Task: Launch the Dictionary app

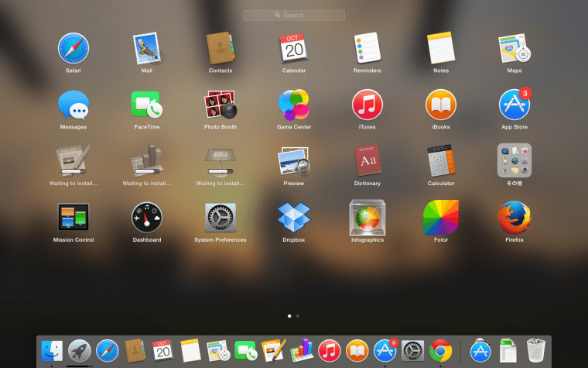Action: click(x=367, y=160)
